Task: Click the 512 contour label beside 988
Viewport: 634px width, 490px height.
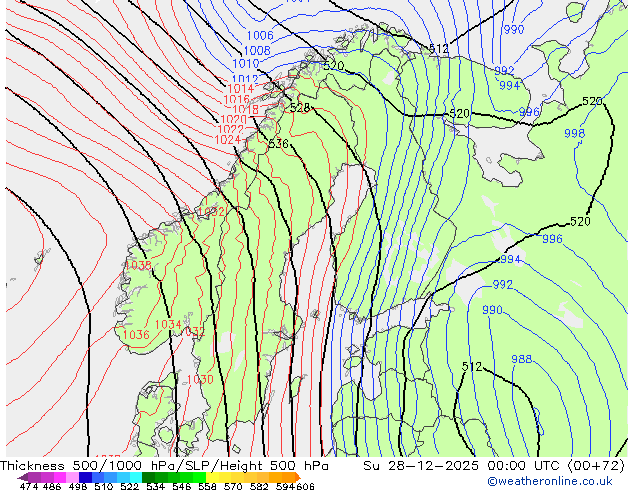Action: (472, 367)
